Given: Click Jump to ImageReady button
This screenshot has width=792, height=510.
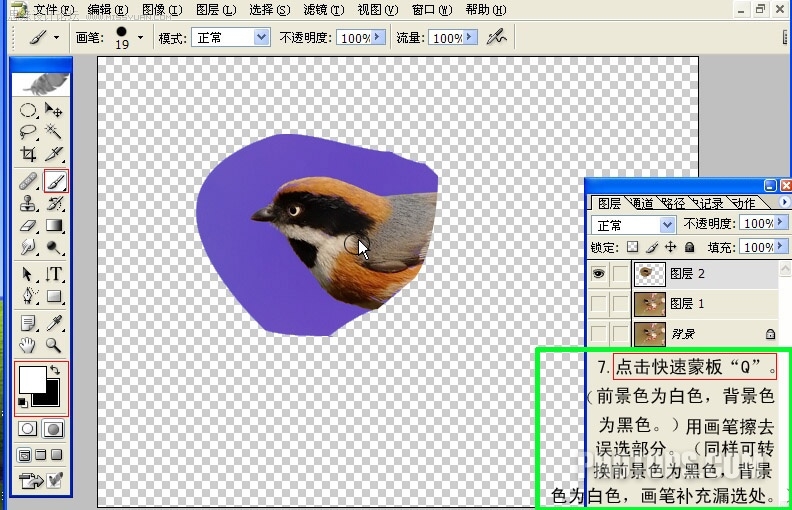Looking at the screenshot, I should pos(31,480).
